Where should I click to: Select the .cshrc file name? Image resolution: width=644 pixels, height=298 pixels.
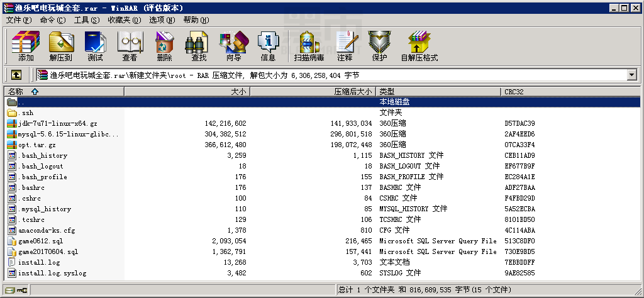click(x=29, y=198)
